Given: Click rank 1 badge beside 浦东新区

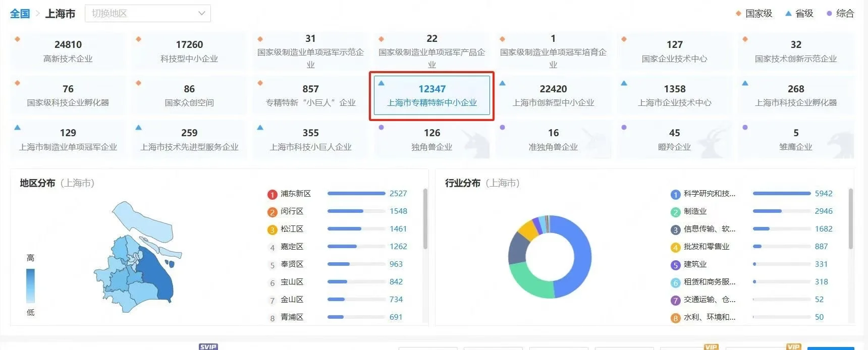Looking at the screenshot, I should [273, 195].
